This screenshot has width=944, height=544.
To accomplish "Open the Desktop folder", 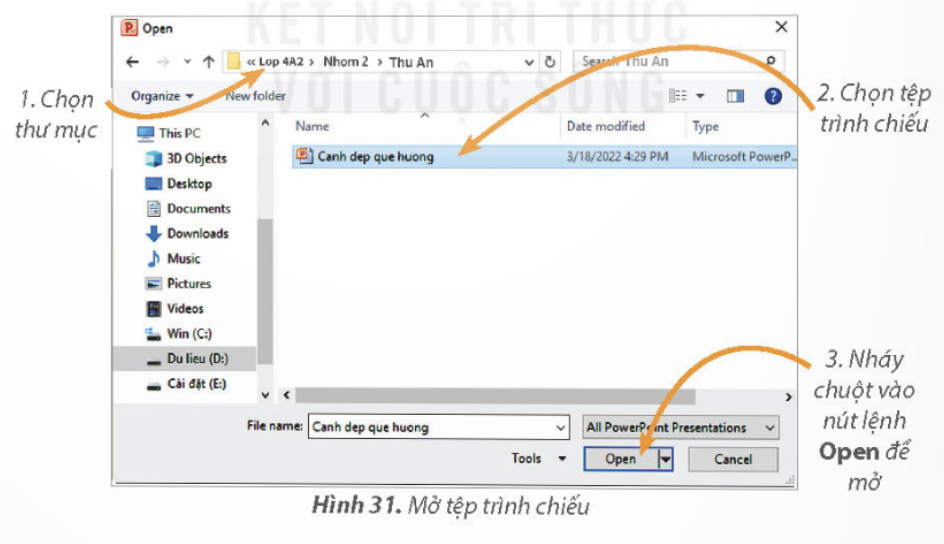I will click(x=189, y=184).
